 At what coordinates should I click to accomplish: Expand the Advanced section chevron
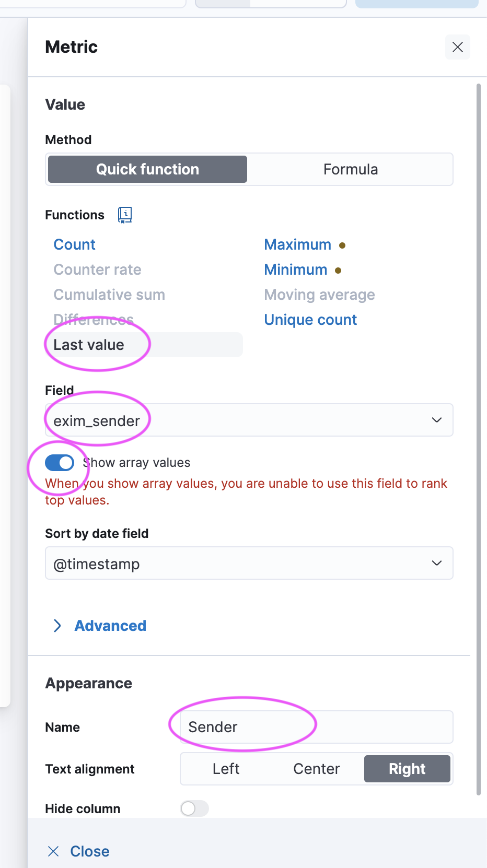click(57, 626)
